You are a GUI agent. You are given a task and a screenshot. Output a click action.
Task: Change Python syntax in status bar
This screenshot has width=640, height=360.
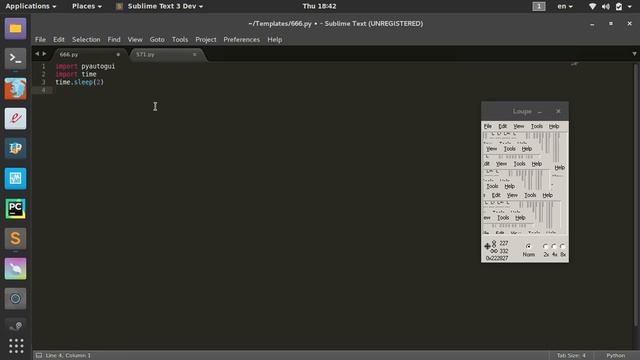(x=616, y=356)
